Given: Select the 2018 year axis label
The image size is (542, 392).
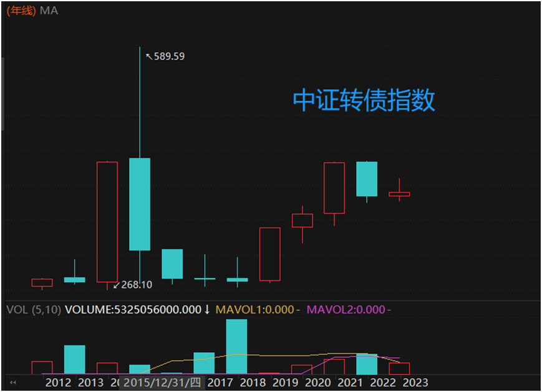Looking at the screenshot, I should click(253, 383).
